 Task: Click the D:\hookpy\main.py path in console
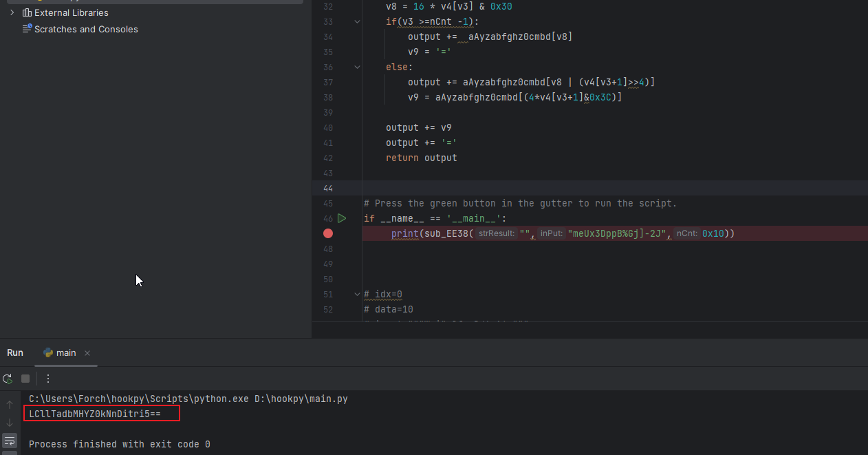pyautogui.click(x=301, y=399)
